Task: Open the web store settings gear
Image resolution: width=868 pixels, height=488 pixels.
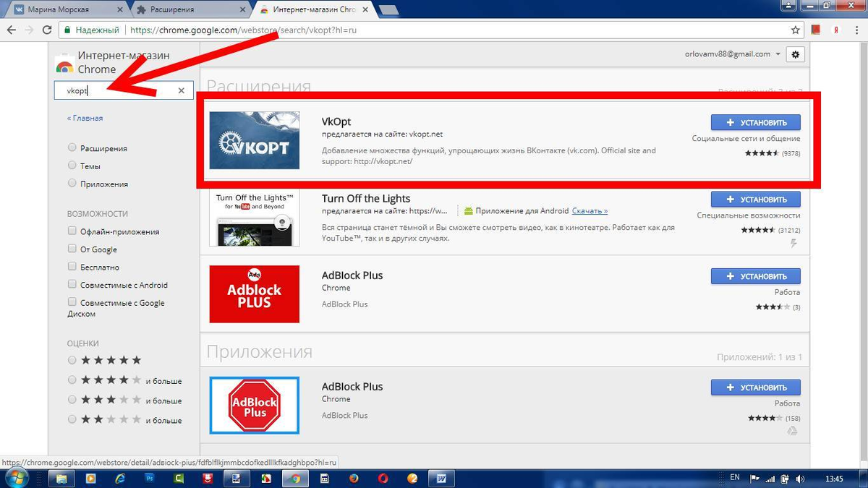Action: pos(796,54)
